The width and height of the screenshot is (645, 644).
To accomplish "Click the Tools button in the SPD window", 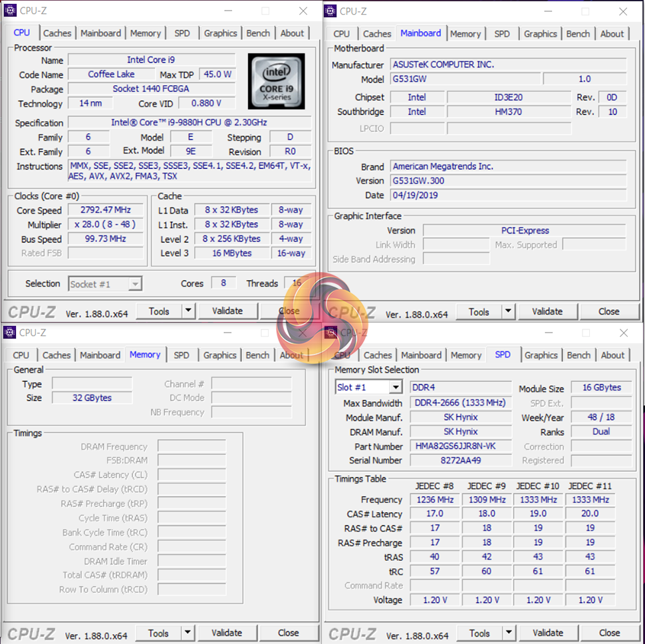I will point(479,633).
